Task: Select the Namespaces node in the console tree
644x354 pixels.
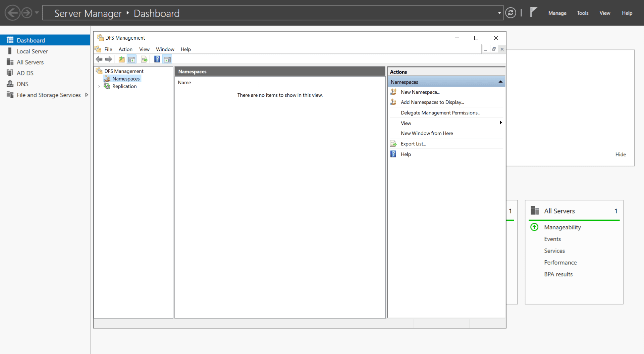Action: pyautogui.click(x=126, y=79)
